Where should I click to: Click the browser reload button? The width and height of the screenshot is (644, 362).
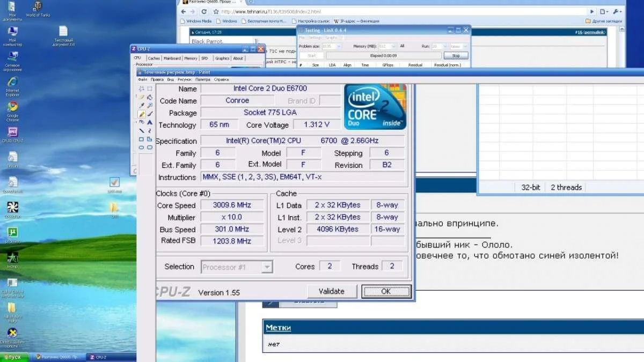click(204, 11)
